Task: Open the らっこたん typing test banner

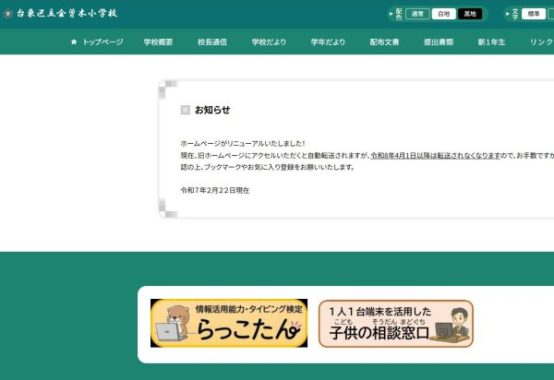Action: 229,323
